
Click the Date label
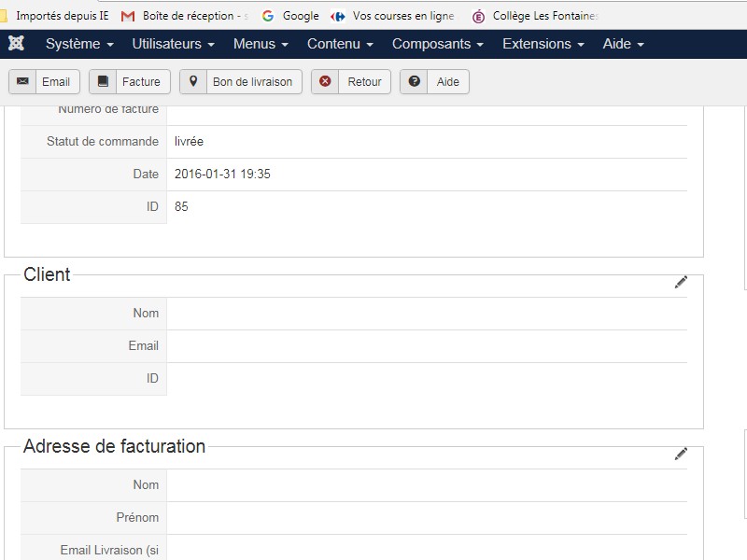point(146,174)
